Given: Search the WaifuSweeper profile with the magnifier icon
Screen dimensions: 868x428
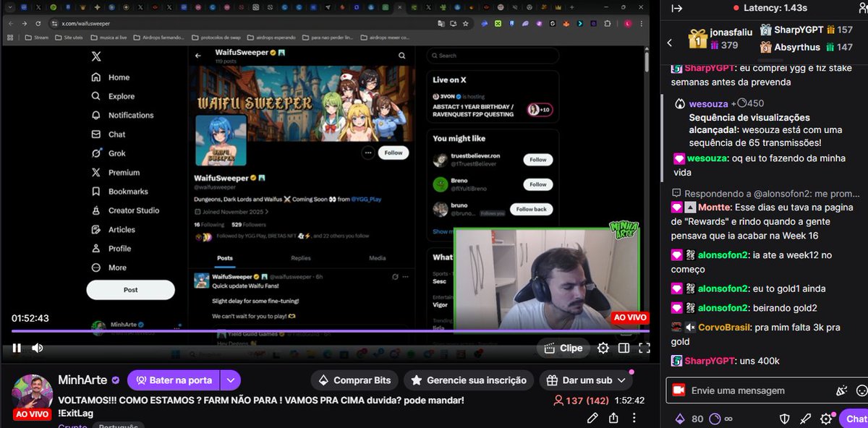Looking at the screenshot, I should pos(402,56).
